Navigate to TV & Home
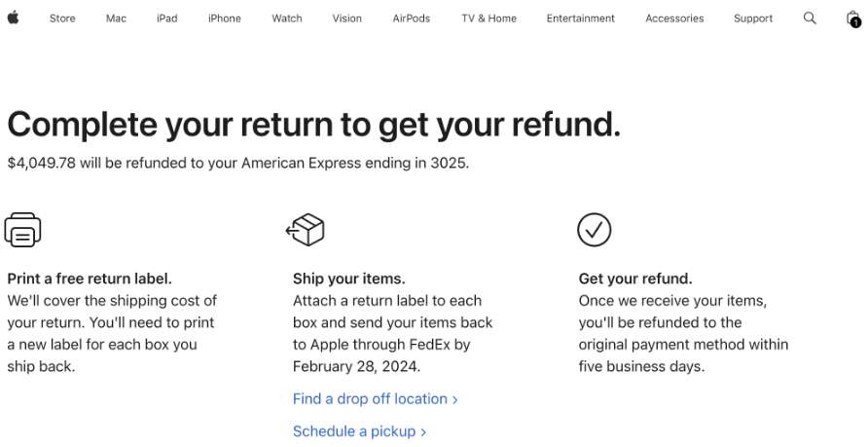868x447 pixels. (489, 19)
